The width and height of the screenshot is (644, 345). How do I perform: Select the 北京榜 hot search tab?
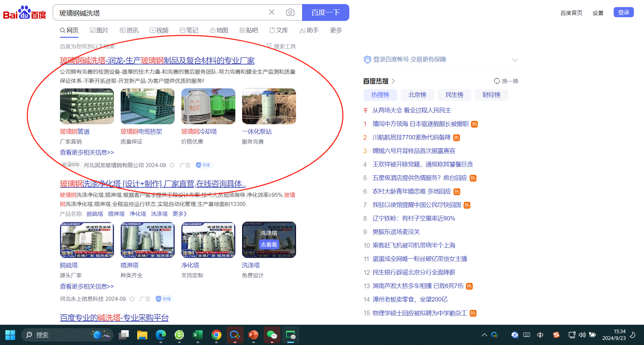tap(417, 95)
